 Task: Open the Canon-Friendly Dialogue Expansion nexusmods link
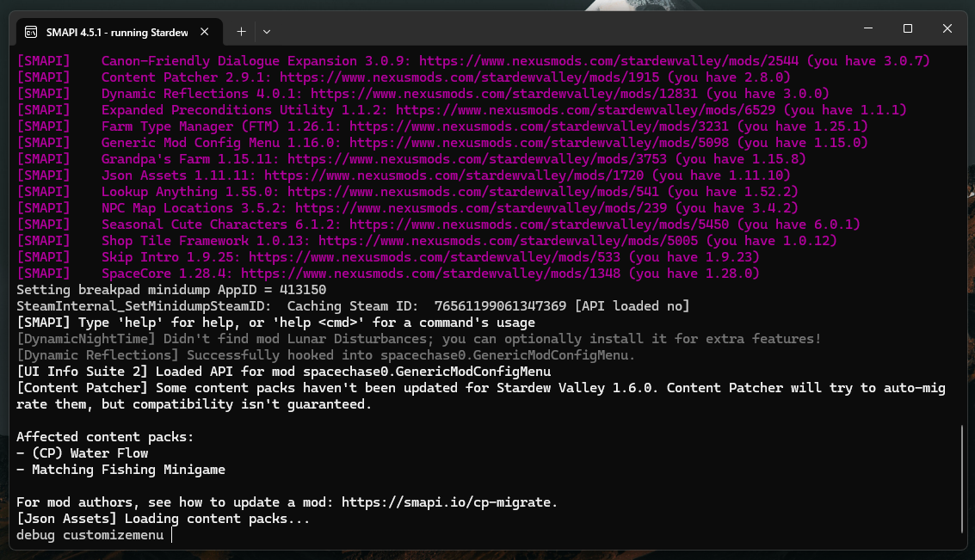tap(608, 61)
